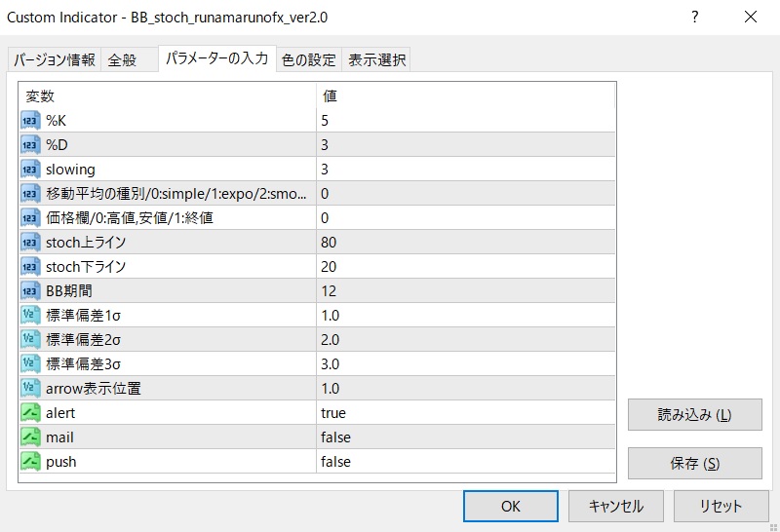Click the boolean icon beside push
The width and height of the screenshot is (780, 532).
pyautogui.click(x=30, y=462)
